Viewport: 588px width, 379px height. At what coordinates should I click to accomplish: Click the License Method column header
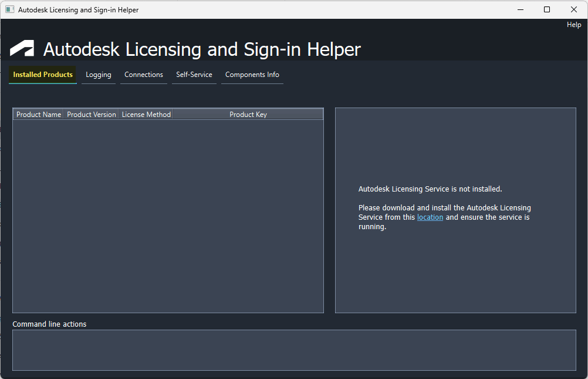[x=146, y=114]
